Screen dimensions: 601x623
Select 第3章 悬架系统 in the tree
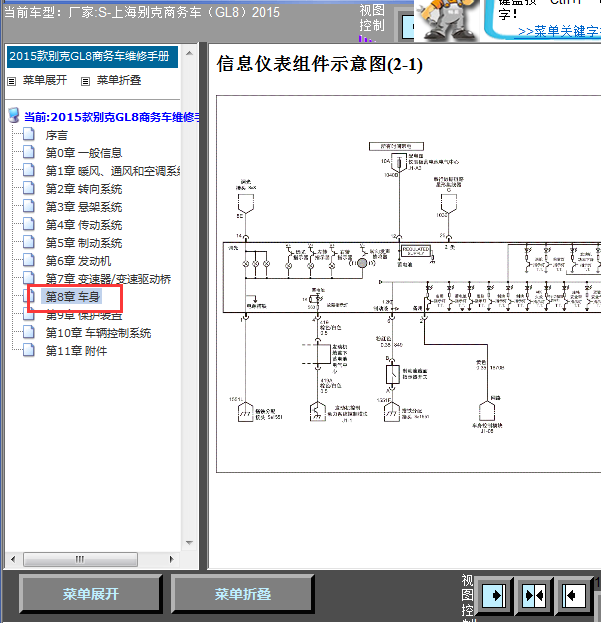click(x=84, y=207)
